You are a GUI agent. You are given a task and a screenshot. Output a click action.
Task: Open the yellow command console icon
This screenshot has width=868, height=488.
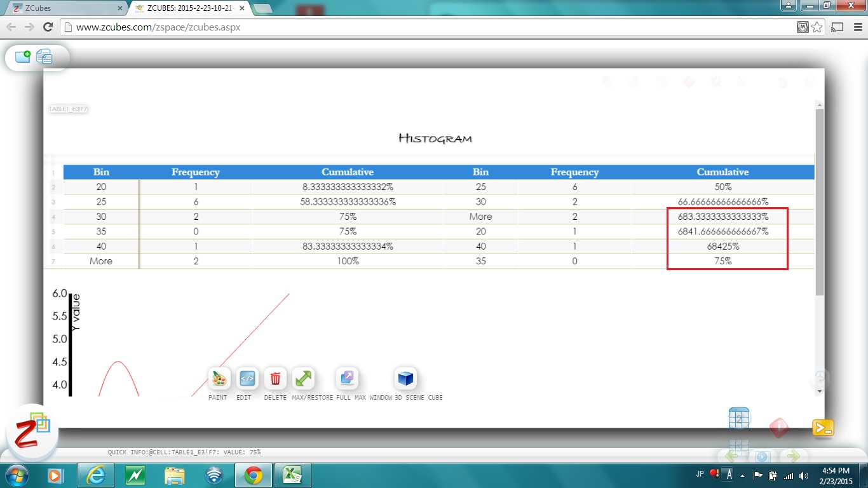[823, 428]
